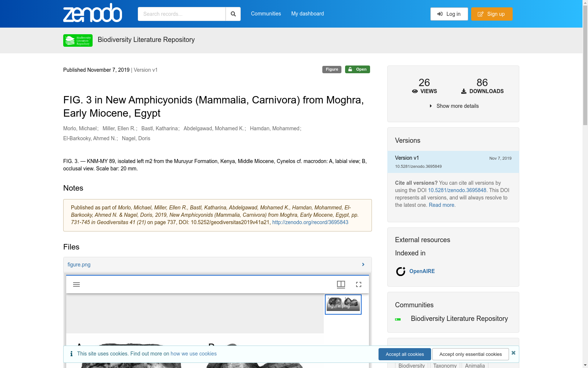Image resolution: width=588 pixels, height=368 pixels.
Task: Select Version v1 entry
Action: (453, 162)
